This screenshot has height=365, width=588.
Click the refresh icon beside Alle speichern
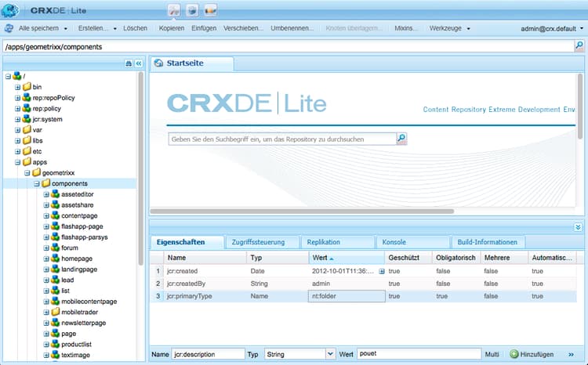9,28
